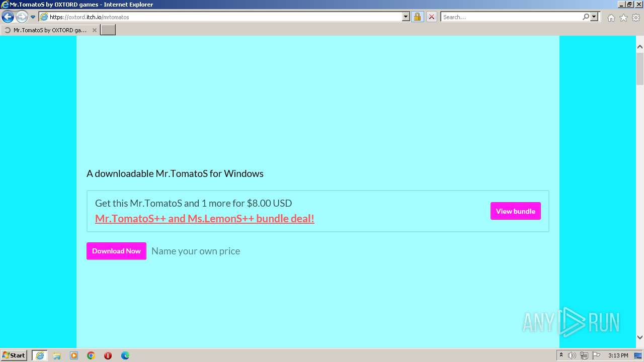Launch Chrome from the taskbar
The image size is (644, 362).
coord(91,355)
